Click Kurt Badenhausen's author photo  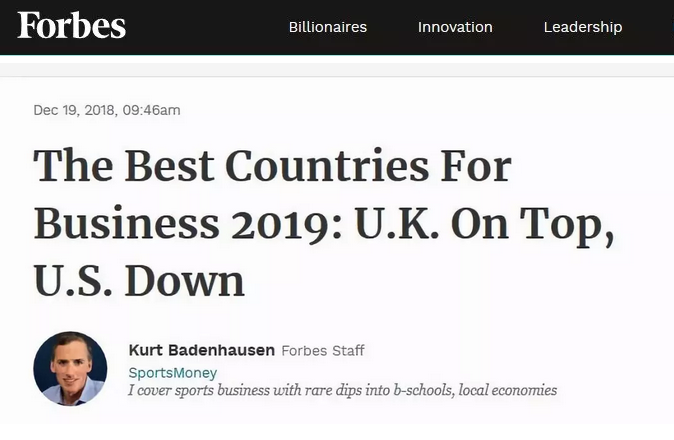pos(70,368)
